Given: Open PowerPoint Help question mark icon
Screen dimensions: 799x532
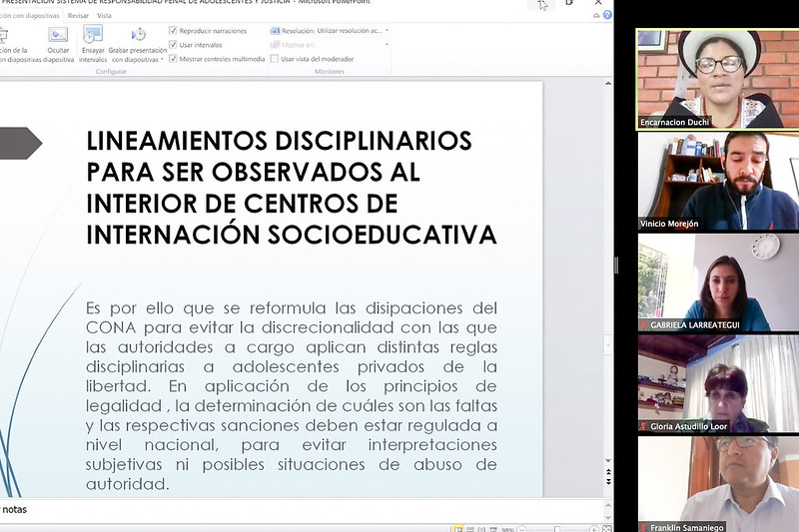Looking at the screenshot, I should 607,15.
